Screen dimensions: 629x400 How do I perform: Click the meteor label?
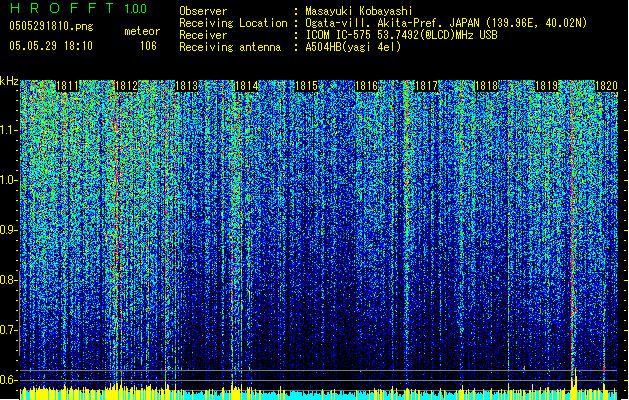tap(142, 31)
